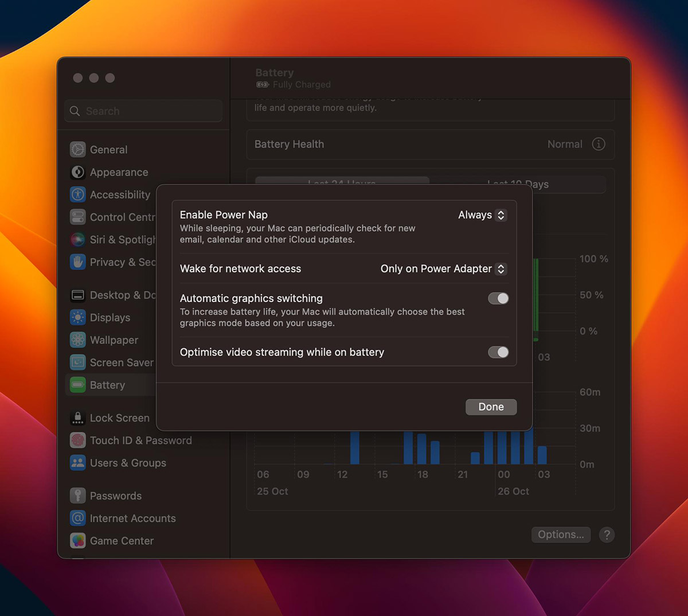Select the Game Center icon
Image resolution: width=688 pixels, height=616 pixels.
coord(78,541)
